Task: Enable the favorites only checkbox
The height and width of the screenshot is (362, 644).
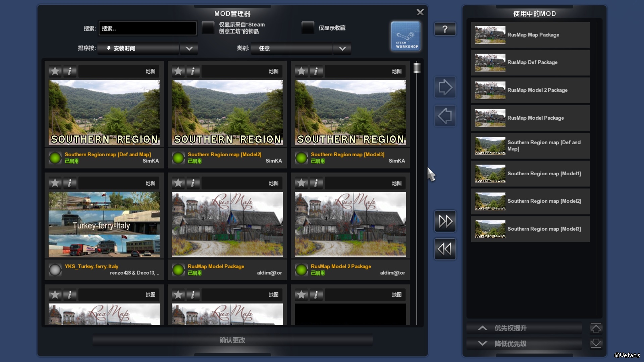Action: click(308, 28)
